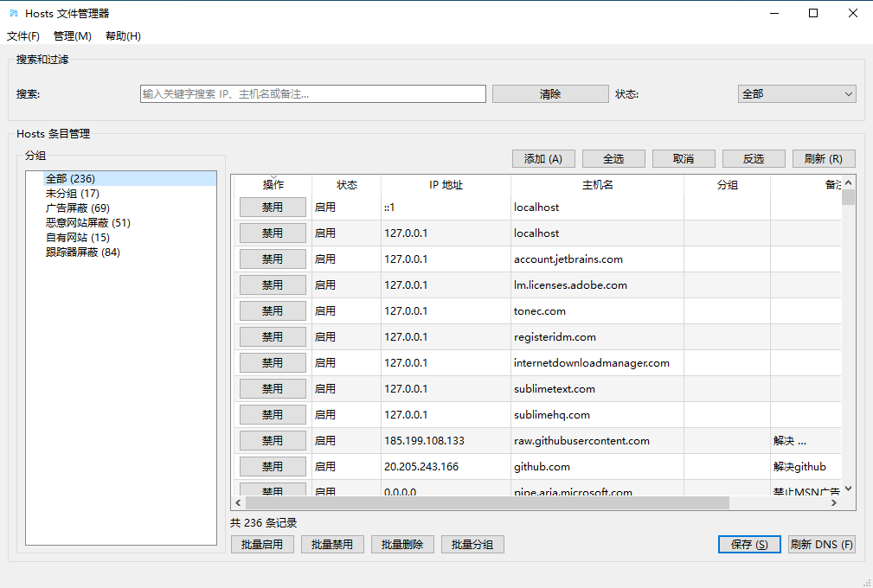This screenshot has height=588, width=873.
Task: Click the 刷新 DNS (F) button
Action: 821,545
